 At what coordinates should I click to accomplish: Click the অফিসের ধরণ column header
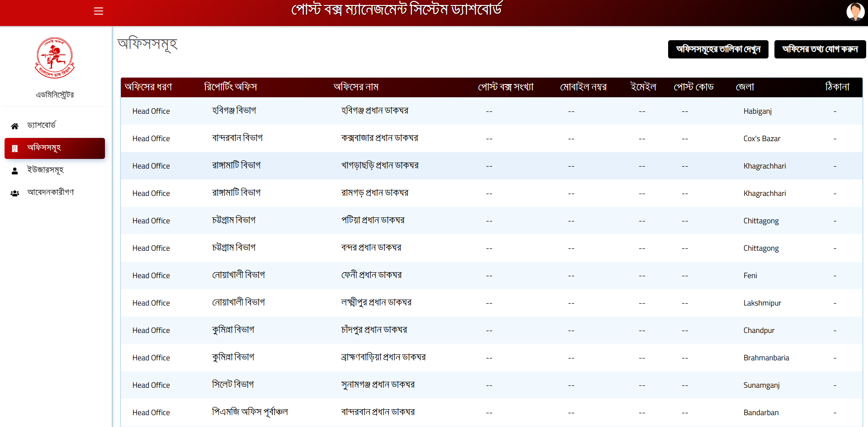(x=148, y=87)
